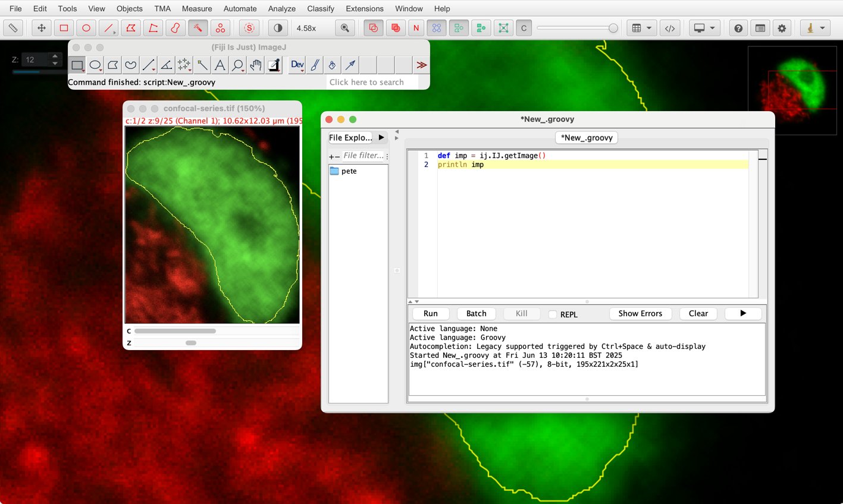The width and height of the screenshot is (843, 504).
Task: Open the Automate menu
Action: (240, 8)
